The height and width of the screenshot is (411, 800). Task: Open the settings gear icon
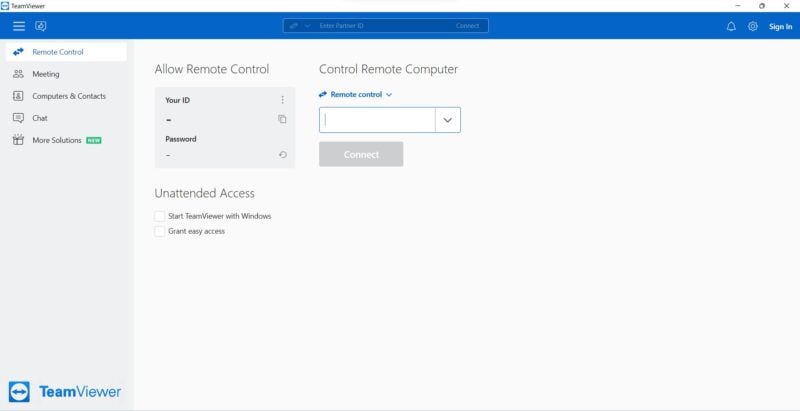[x=753, y=26]
